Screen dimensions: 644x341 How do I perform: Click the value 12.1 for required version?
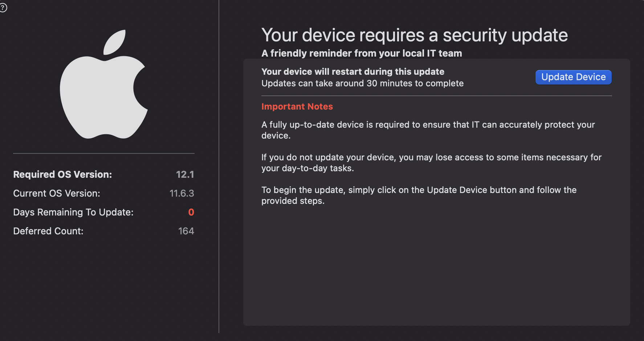coord(185,174)
